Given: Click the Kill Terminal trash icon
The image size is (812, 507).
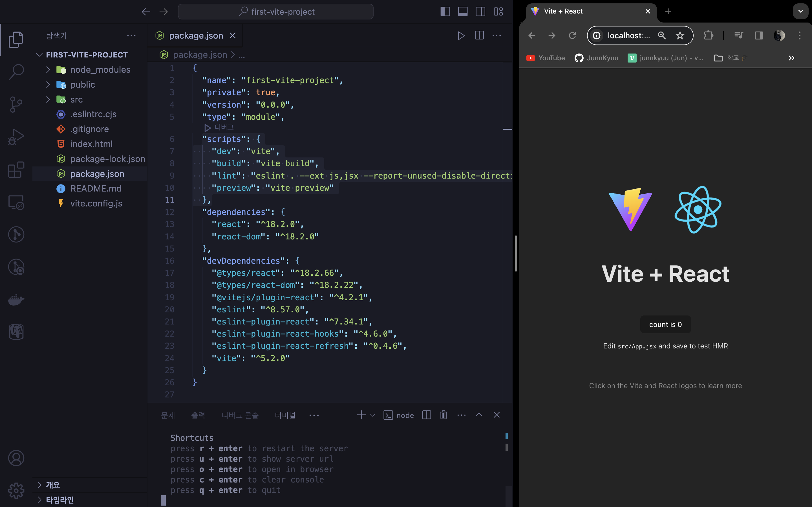Looking at the screenshot, I should (x=443, y=415).
